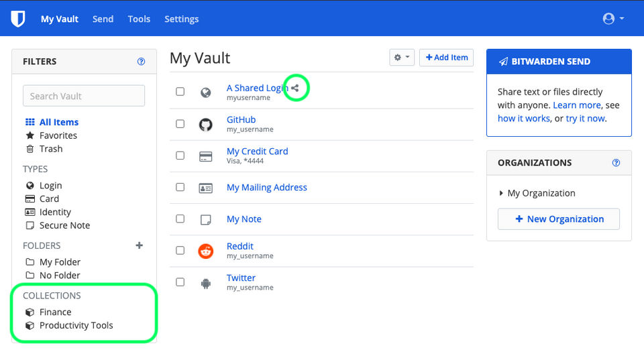Add a new folder with plus icon
This screenshot has width=644, height=352.
140,245
